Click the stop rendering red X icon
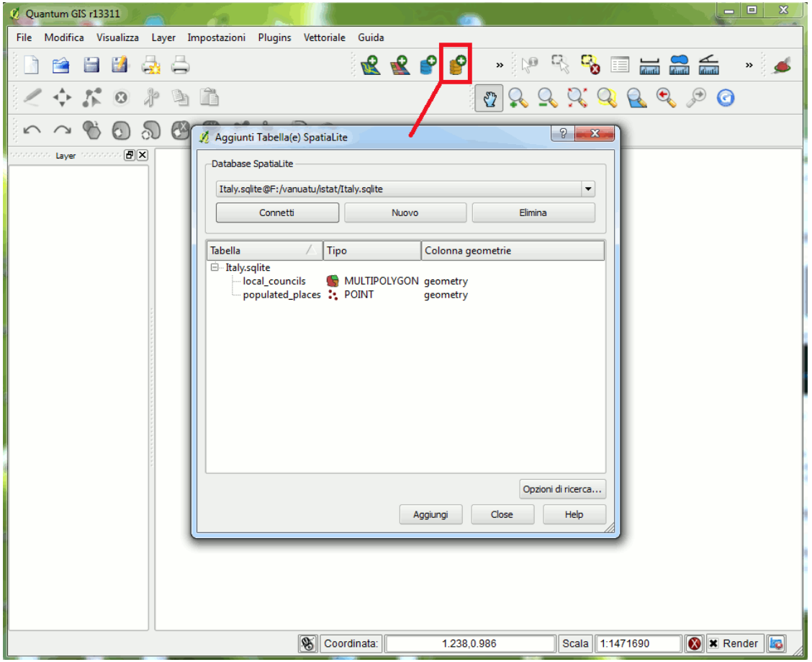This screenshot has height=662, width=812. coord(694,643)
